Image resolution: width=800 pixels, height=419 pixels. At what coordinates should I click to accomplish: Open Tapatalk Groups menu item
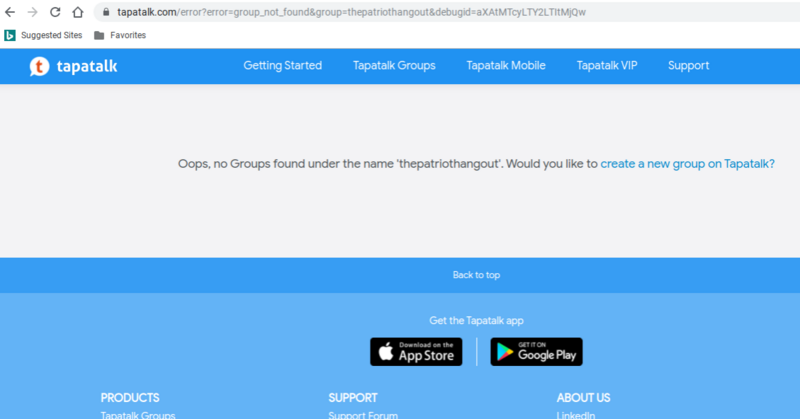click(x=394, y=65)
